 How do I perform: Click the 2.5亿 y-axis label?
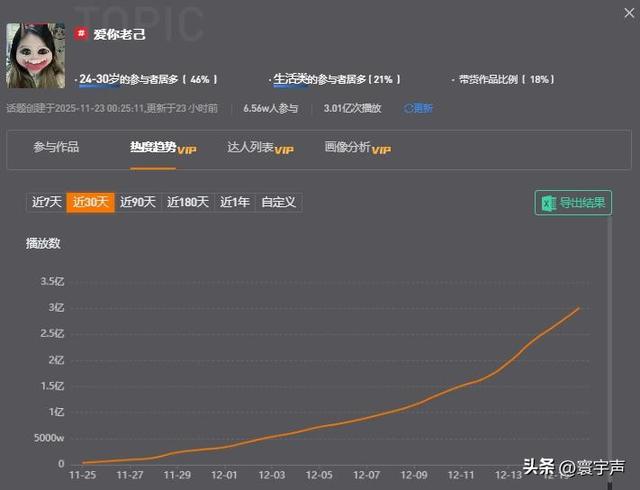click(52, 334)
